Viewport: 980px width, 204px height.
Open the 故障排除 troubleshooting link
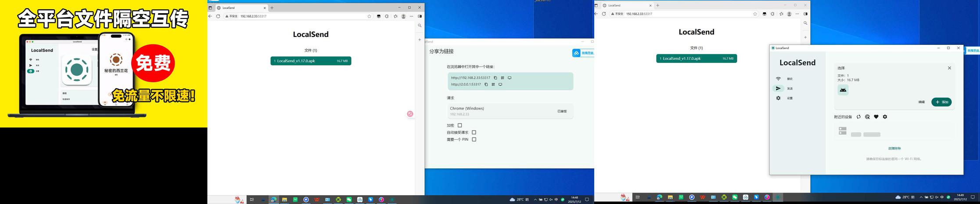[x=894, y=149]
